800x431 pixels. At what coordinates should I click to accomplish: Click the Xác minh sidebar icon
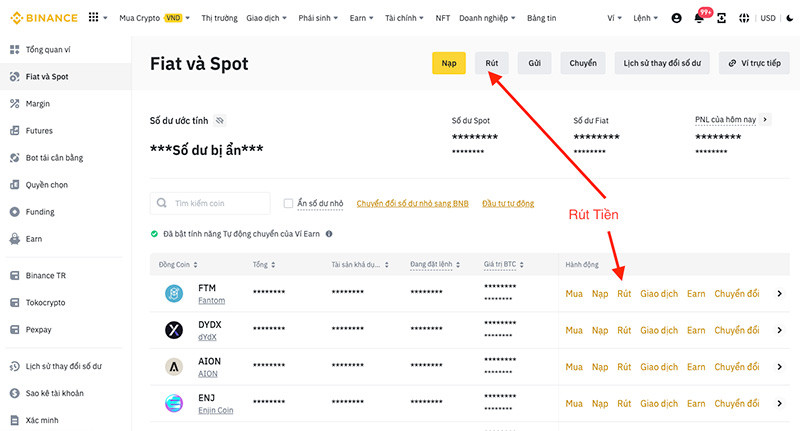click(15, 420)
